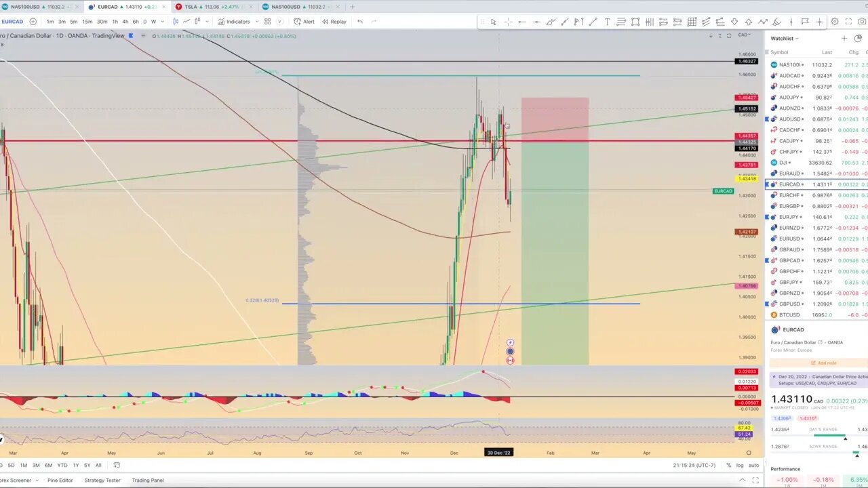Add a symbol to the Watchlist
Screen dimensions: 868x488
click(x=844, y=39)
